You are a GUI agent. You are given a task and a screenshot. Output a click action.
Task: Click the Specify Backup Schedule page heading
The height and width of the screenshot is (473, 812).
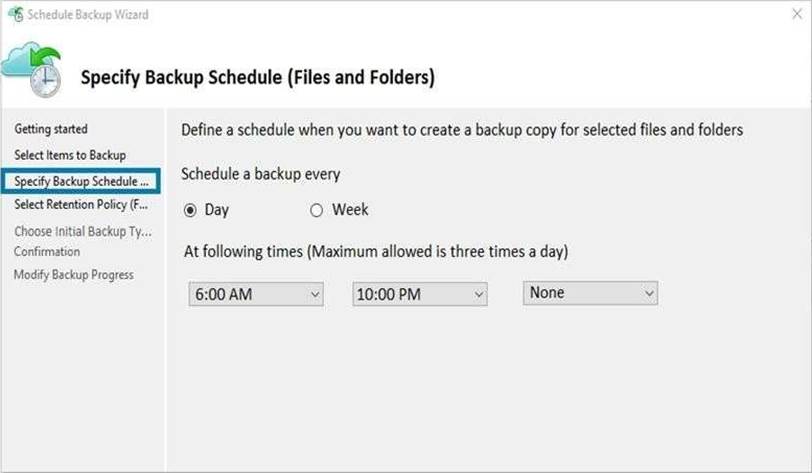pyautogui.click(x=257, y=77)
